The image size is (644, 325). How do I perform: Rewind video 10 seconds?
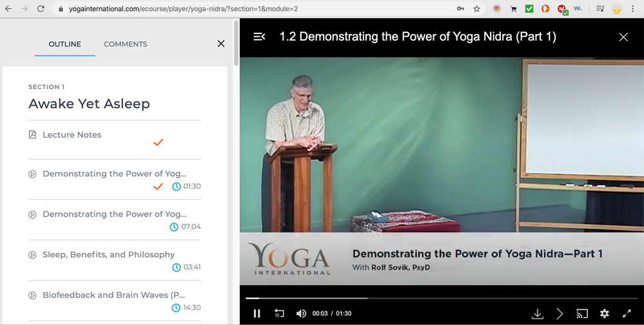tap(279, 313)
